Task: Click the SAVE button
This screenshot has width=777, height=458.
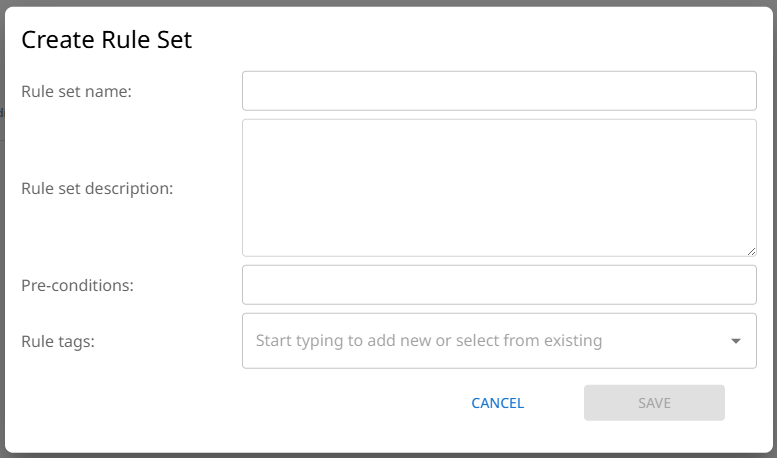Action: pyautogui.click(x=654, y=403)
